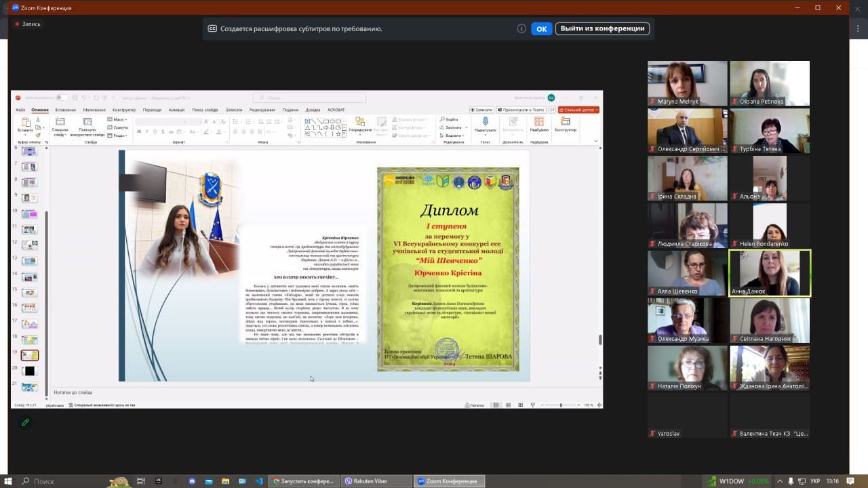Screen dimensions: 868x488
Task: Click the green annotation pencil icon
Action: pos(25,422)
